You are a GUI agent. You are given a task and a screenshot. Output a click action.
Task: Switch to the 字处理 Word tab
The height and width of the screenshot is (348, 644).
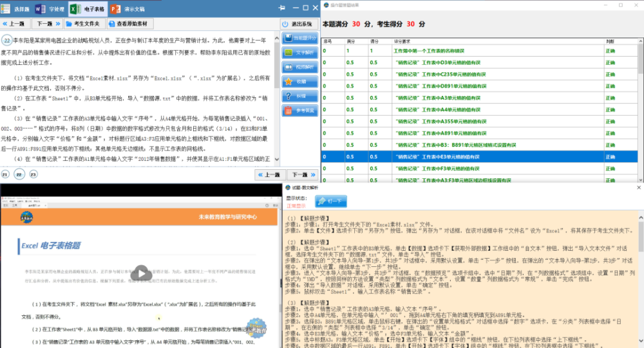(x=50, y=8)
